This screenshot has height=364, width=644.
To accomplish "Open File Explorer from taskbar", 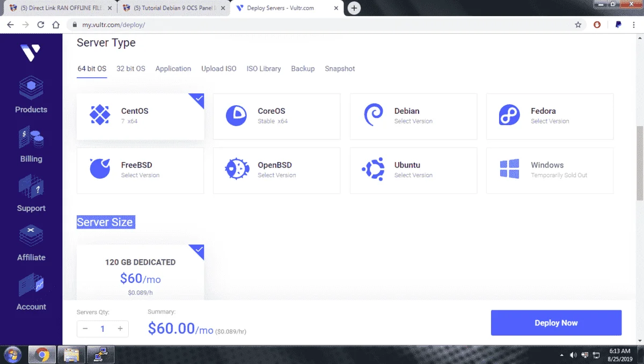I will click(x=71, y=355).
